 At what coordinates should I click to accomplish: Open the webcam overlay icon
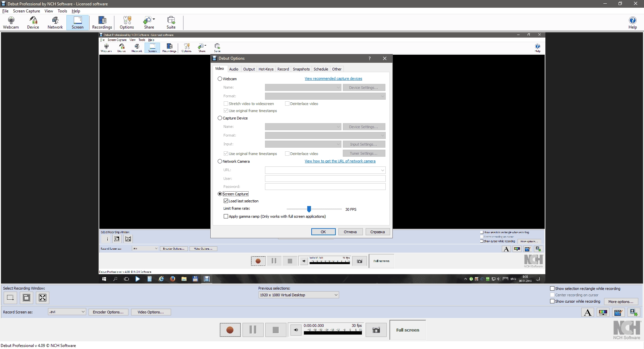[633, 312]
